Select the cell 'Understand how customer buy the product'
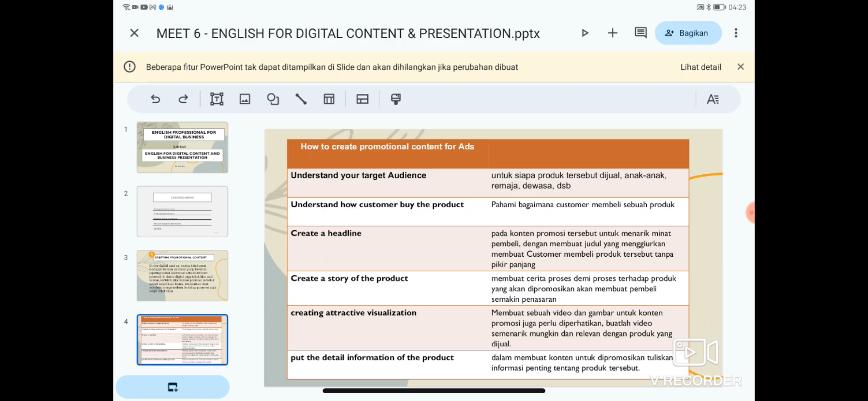 [387, 212]
